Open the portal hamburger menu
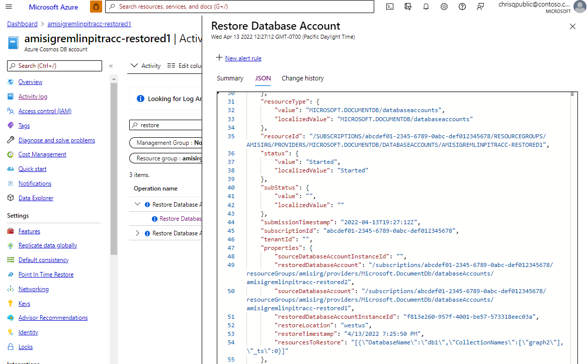Screen dimensions: 588x364 point(9,7)
